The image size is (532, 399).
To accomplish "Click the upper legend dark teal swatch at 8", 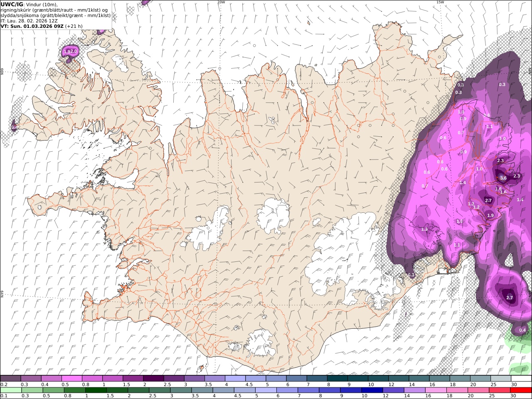I will click(337, 379).
